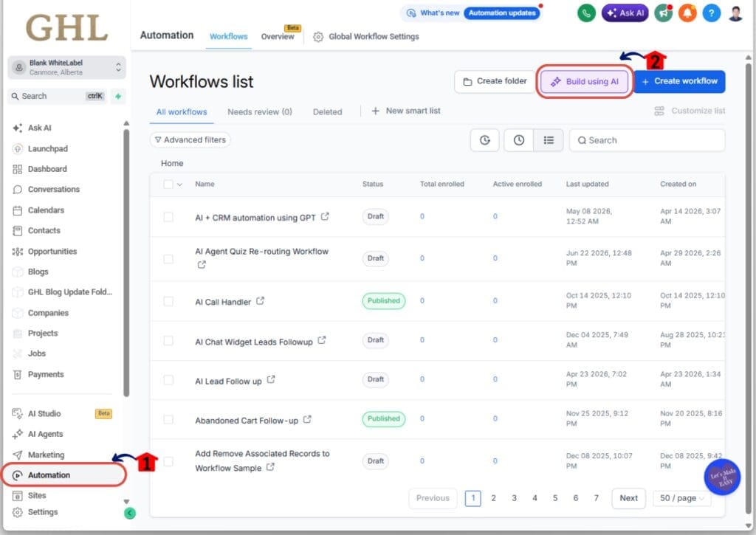Image resolution: width=756 pixels, height=535 pixels.
Task: Click New smart list
Action: 405,111
